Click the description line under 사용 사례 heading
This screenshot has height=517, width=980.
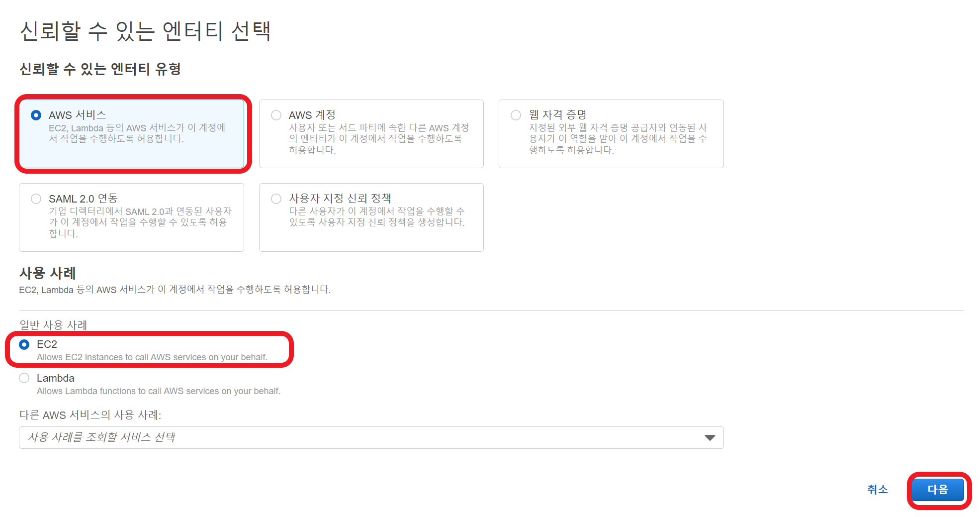point(175,290)
